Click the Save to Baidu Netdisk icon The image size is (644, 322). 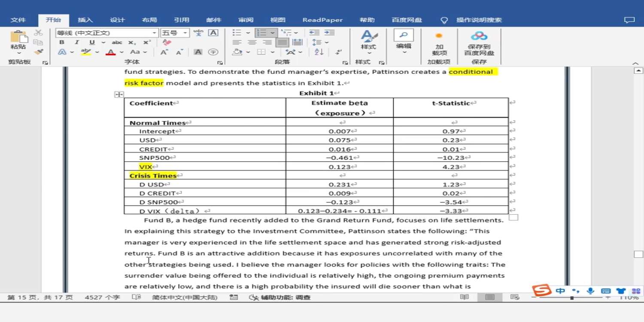pyautogui.click(x=479, y=36)
